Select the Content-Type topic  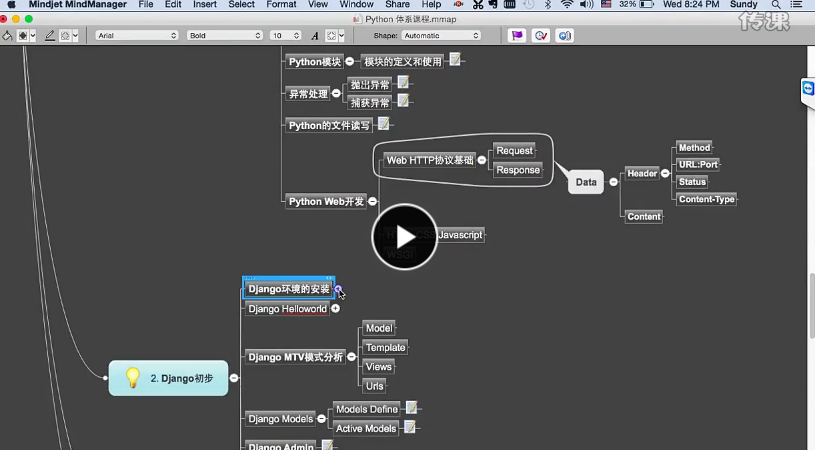[x=706, y=199]
